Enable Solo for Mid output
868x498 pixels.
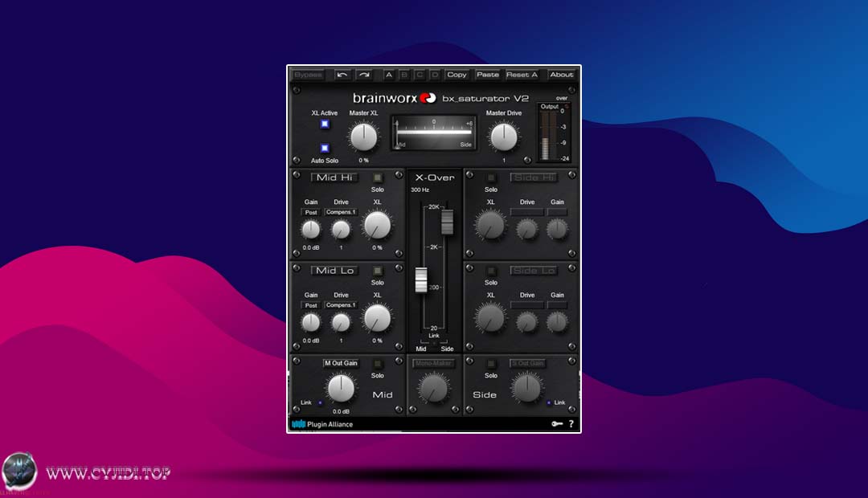click(378, 364)
